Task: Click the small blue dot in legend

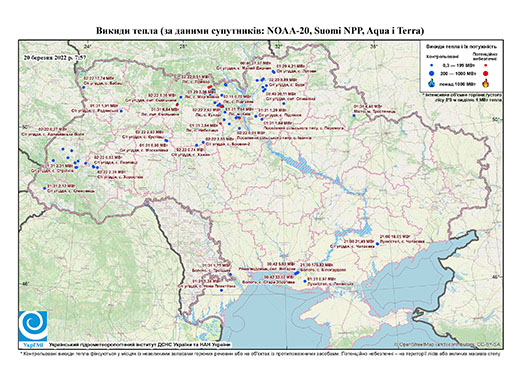Action: [x=432, y=65]
